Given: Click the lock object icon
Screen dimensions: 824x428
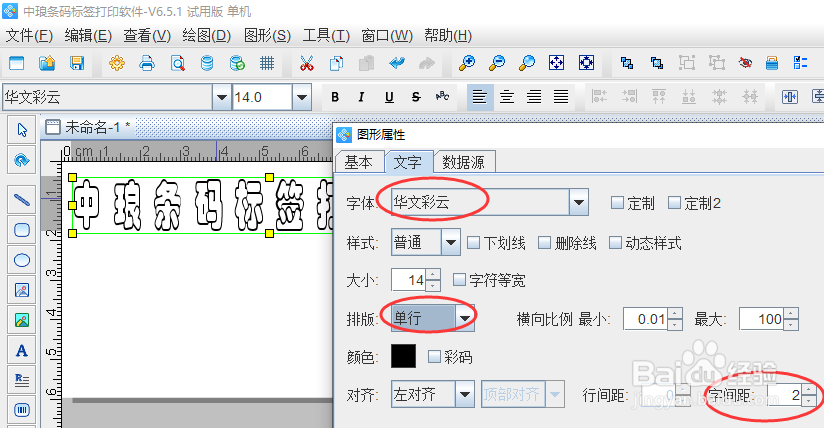Looking at the screenshot, I should (772, 64).
